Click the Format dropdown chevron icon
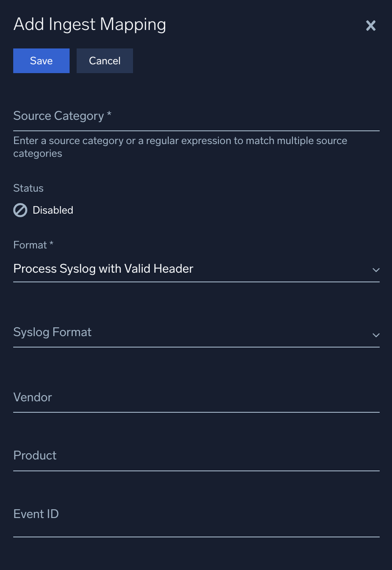The image size is (392, 570). 376,270
